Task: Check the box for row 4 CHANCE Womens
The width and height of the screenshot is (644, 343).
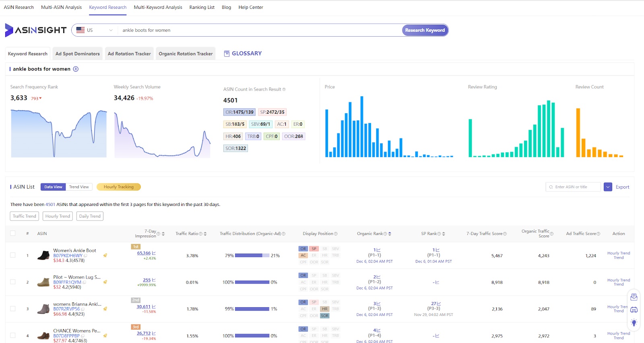Action: pos(13,335)
